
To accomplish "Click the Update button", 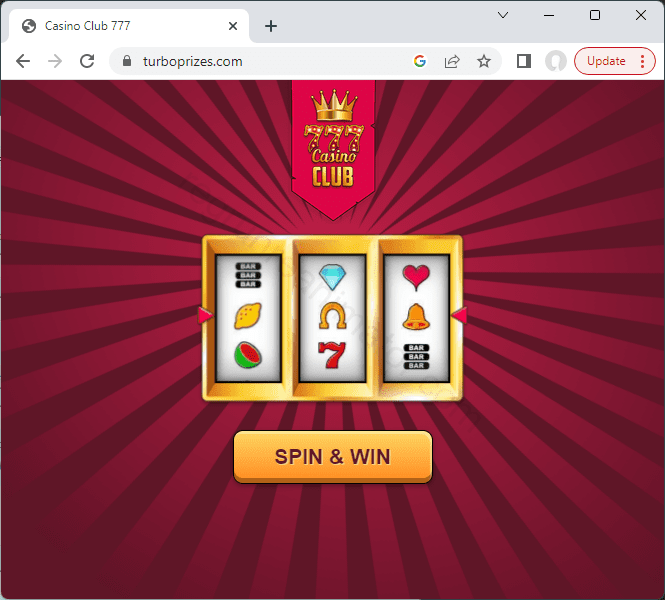I will point(606,61).
